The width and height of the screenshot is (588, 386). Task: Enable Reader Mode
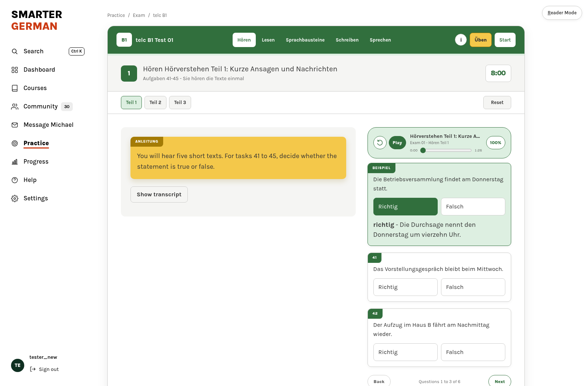click(x=562, y=13)
